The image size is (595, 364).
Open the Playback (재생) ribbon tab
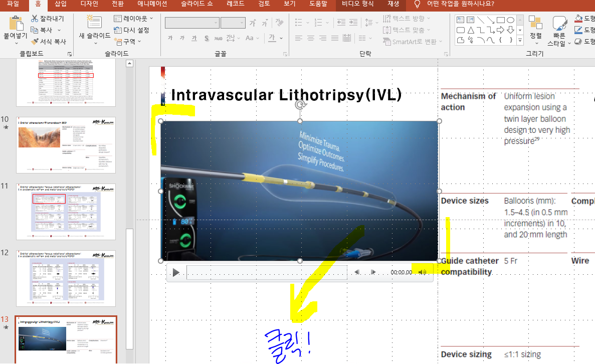(393, 4)
